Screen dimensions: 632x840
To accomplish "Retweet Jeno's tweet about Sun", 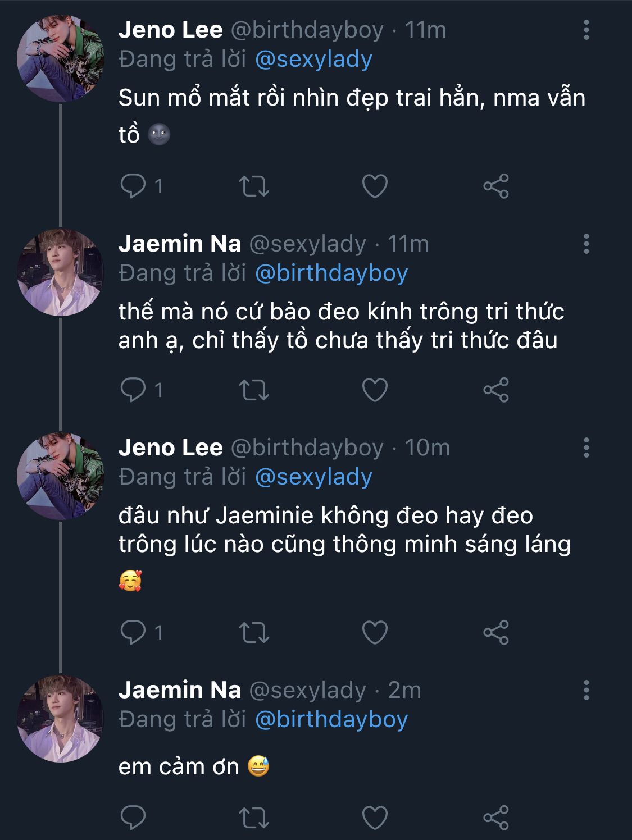I will pyautogui.click(x=254, y=186).
